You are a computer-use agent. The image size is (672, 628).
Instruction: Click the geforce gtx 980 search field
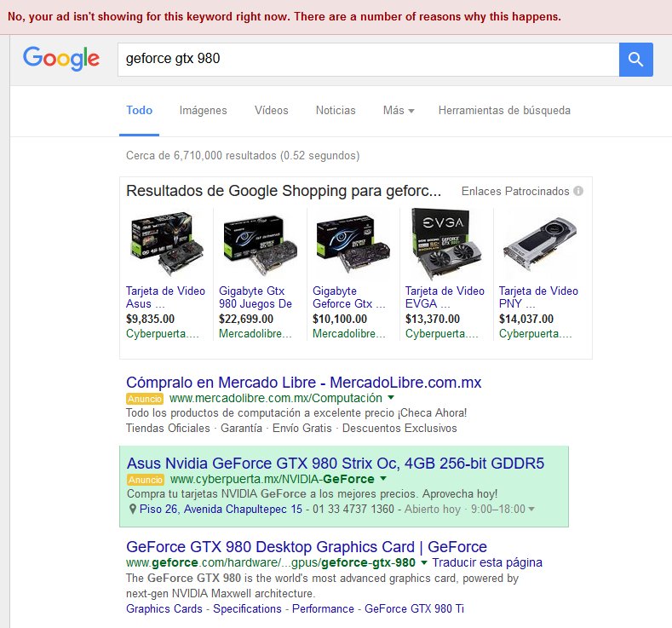click(x=368, y=60)
